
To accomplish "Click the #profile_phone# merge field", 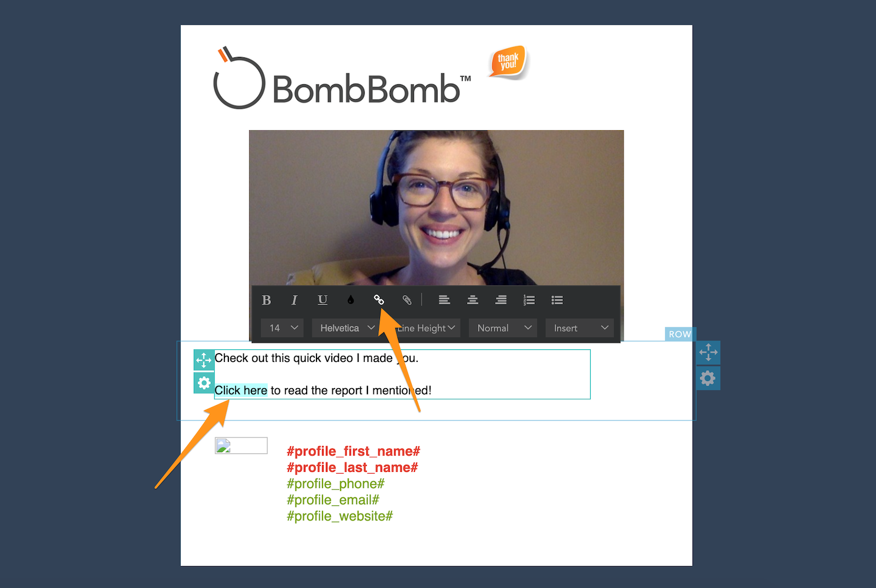I will 336,484.
